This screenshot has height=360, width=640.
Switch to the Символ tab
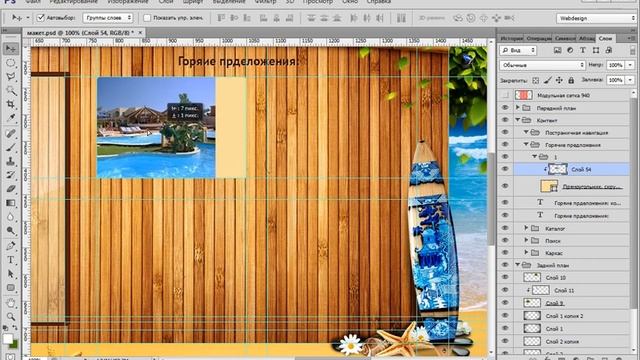pos(564,38)
